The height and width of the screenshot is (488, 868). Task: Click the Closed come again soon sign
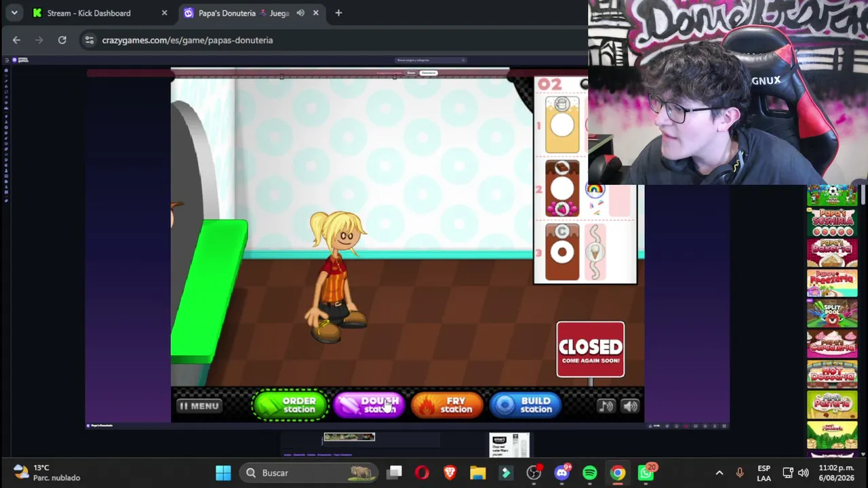[591, 349]
